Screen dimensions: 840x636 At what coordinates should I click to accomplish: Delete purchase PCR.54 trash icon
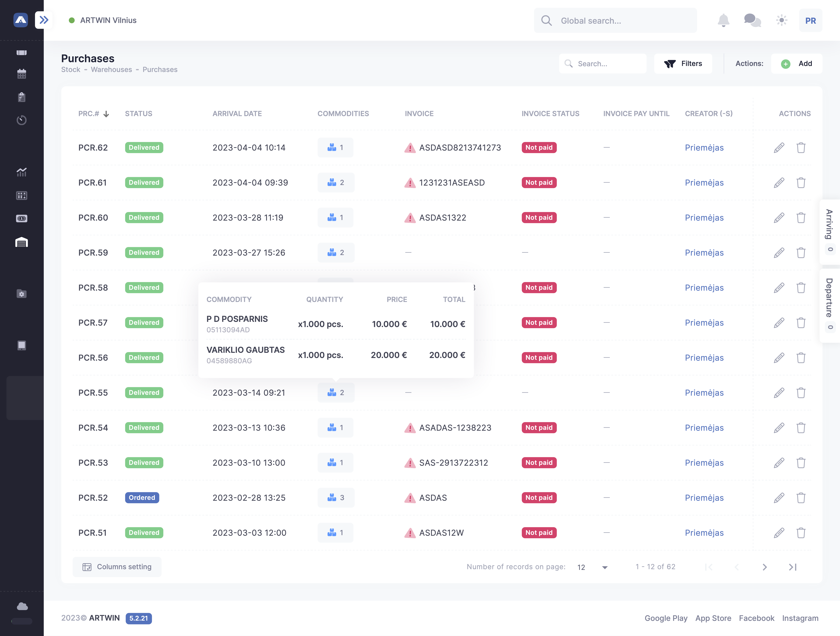click(801, 427)
